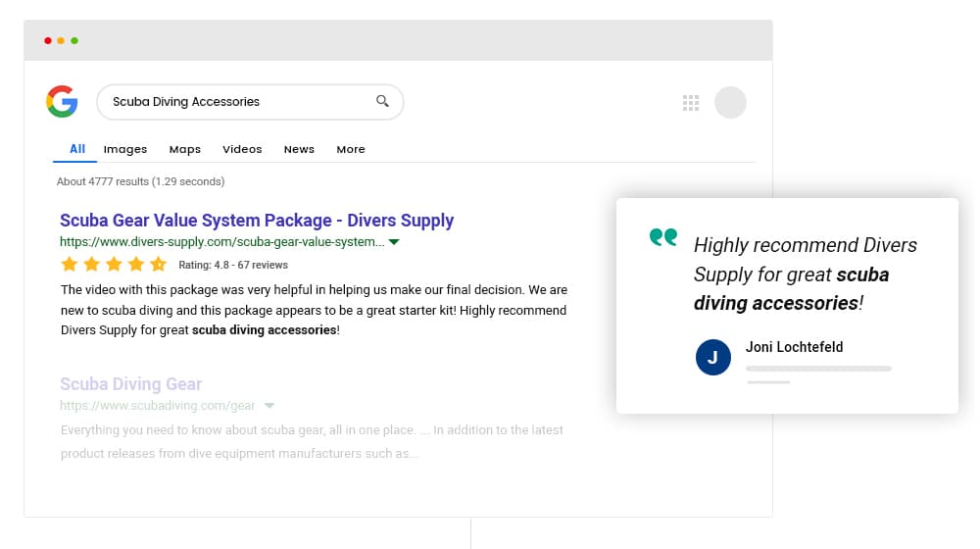
Task: Click the yellow minimize dot
Action: [61, 40]
